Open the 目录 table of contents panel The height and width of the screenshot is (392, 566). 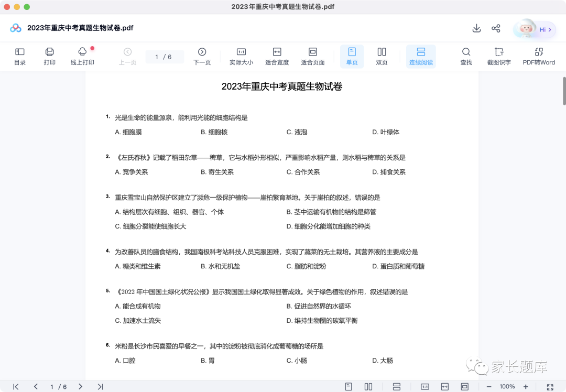(19, 56)
